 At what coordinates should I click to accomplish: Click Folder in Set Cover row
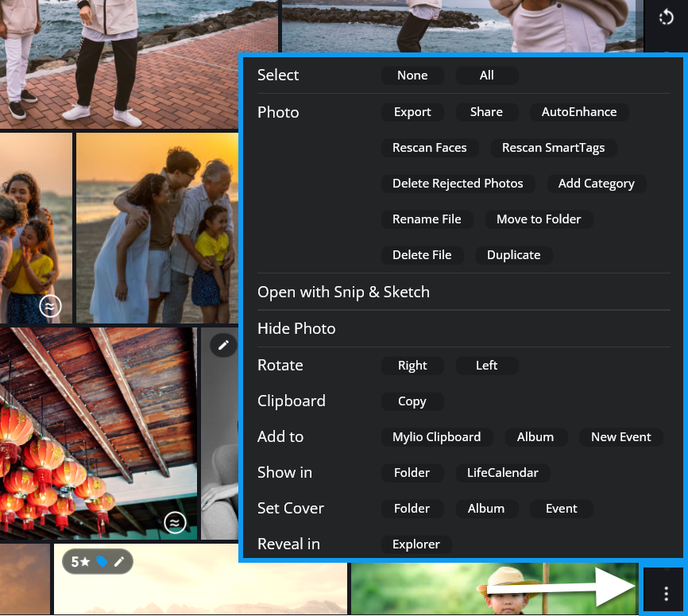tap(412, 509)
